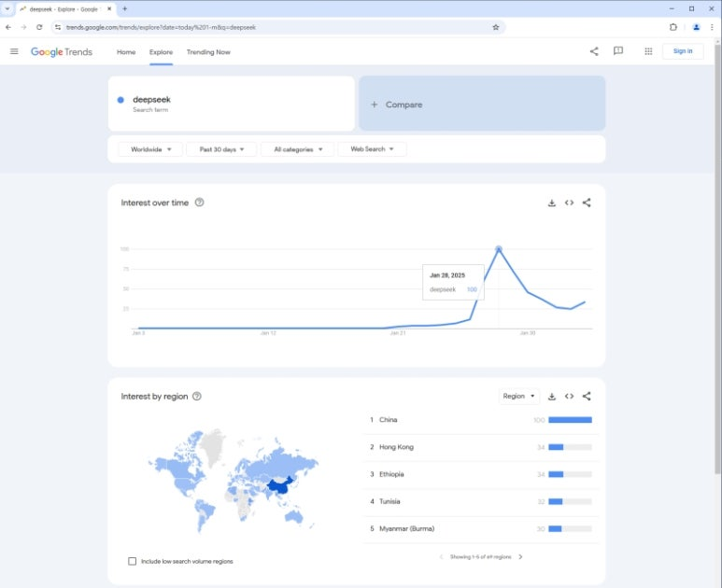
Task: Go to next page of regions
Action: [x=521, y=556]
